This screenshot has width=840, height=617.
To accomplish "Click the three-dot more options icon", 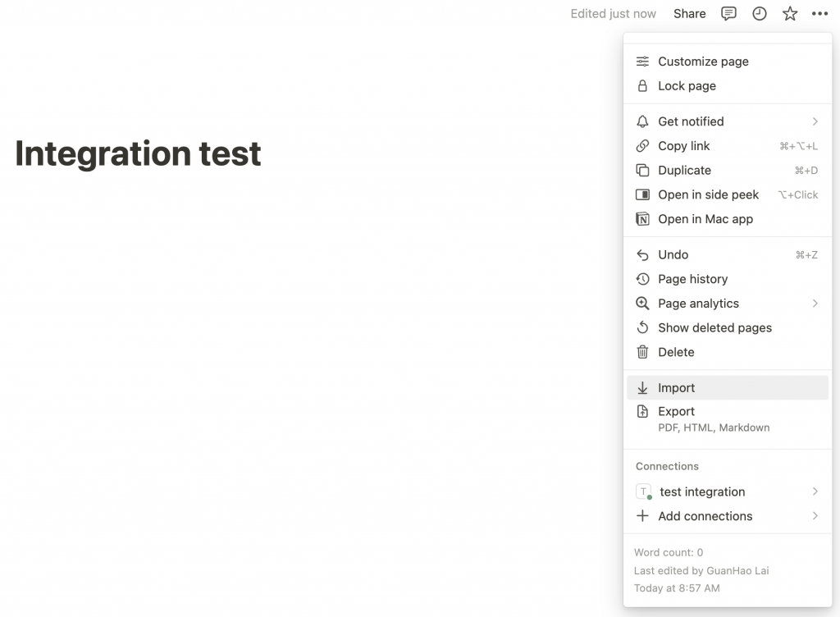I will 819,13.
